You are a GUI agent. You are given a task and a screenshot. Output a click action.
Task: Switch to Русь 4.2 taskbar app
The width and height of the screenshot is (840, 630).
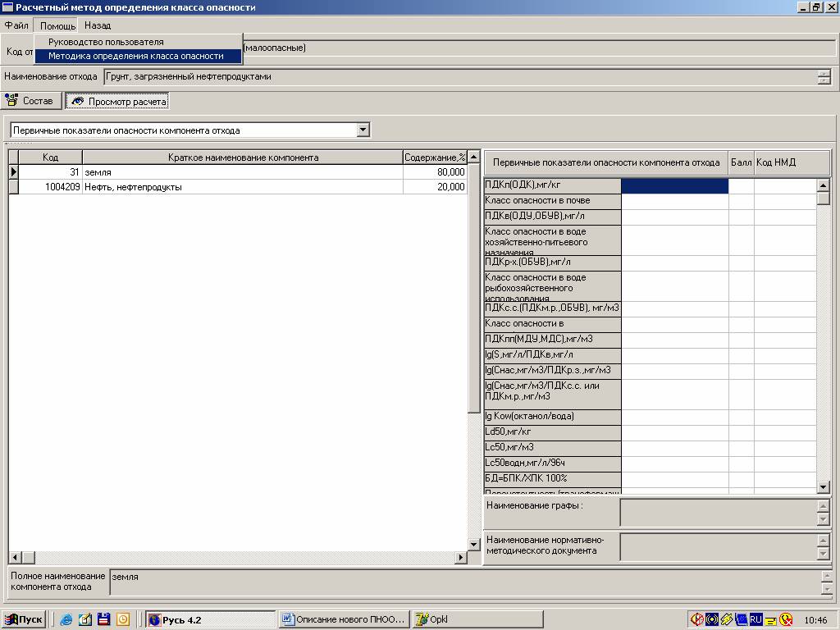[209, 619]
